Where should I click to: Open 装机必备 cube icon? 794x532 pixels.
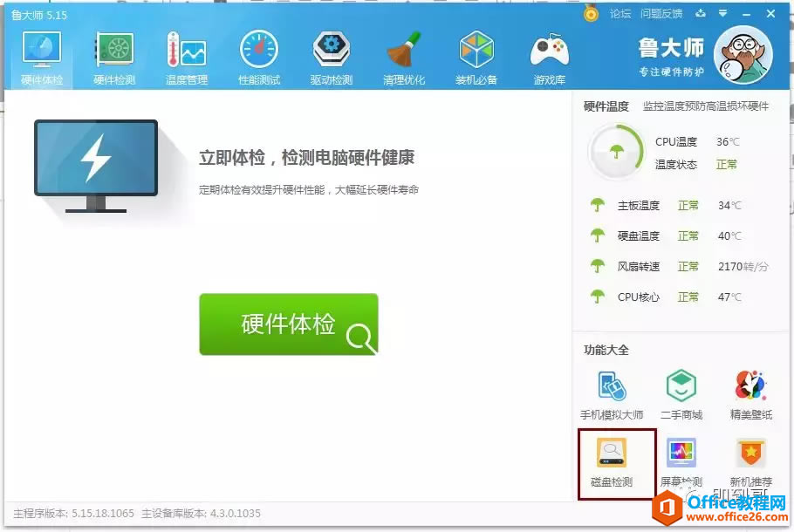point(476,58)
